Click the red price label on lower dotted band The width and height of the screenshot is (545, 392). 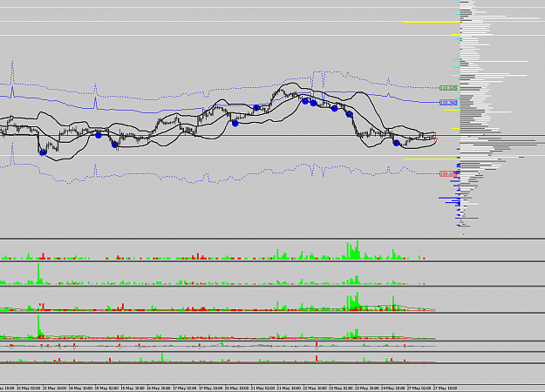click(448, 174)
